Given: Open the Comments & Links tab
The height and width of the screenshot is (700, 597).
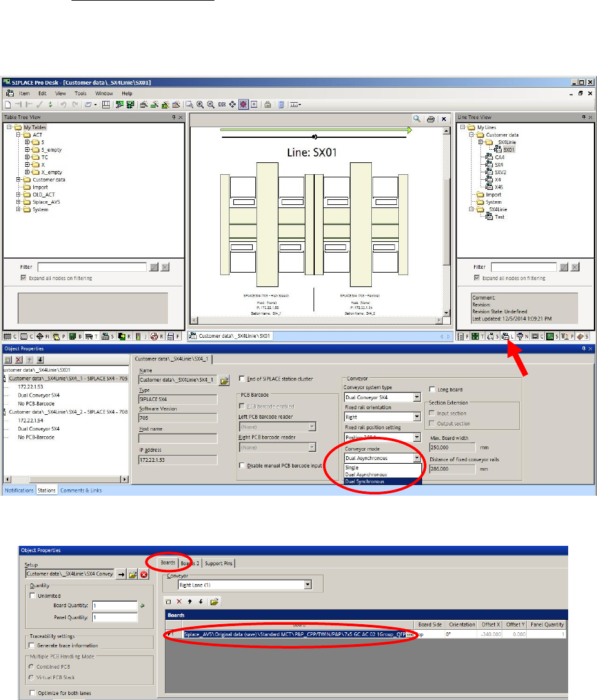Looking at the screenshot, I should [x=81, y=490].
